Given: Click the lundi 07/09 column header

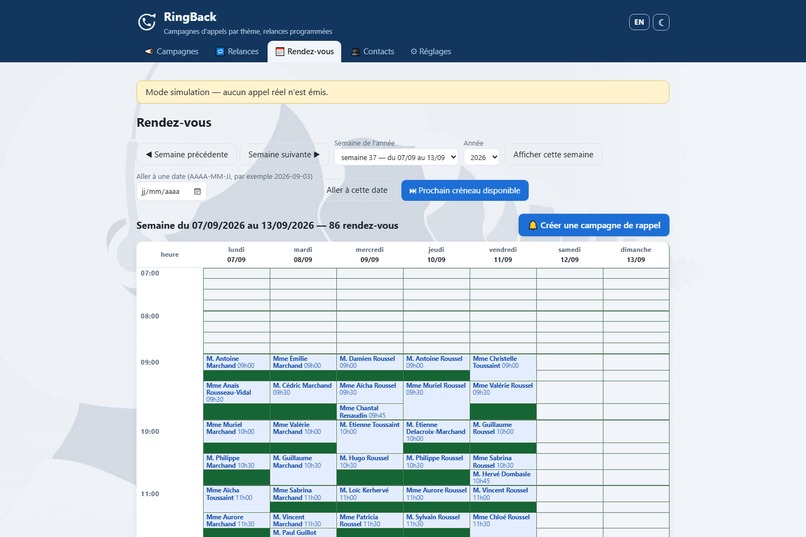Looking at the screenshot, I should pyautogui.click(x=236, y=254).
